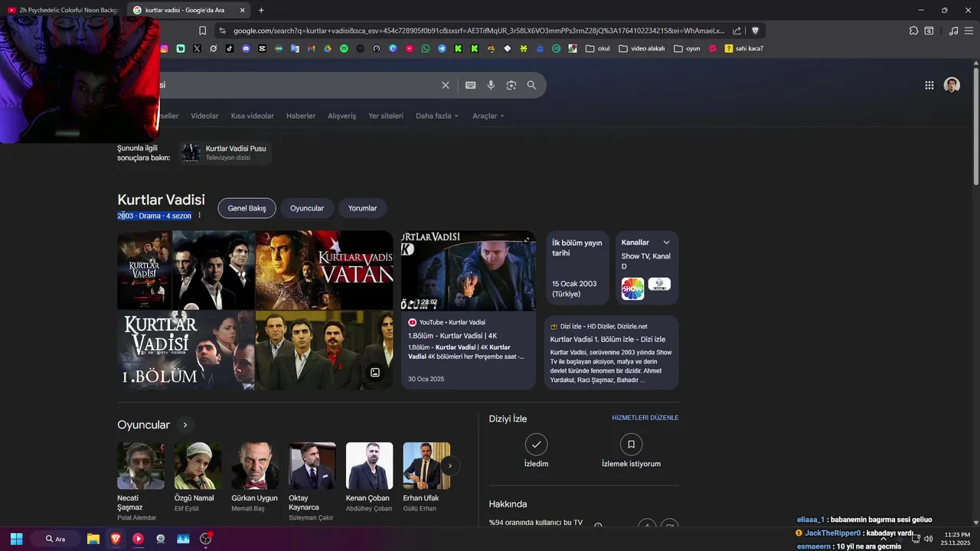Open Gürkan Uygun cast photo

(255, 465)
